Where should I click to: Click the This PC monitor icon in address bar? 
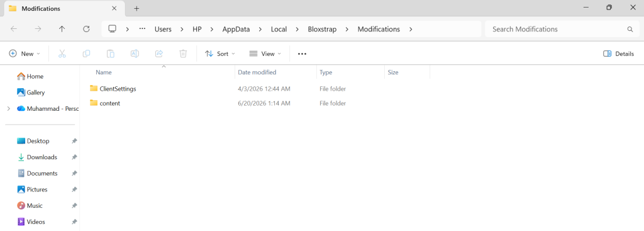[x=112, y=29]
